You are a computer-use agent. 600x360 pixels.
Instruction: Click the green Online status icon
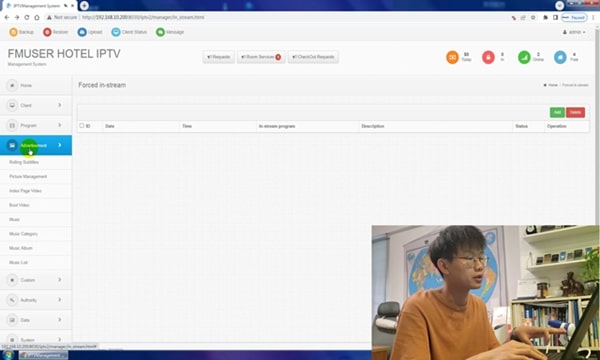coord(524,57)
